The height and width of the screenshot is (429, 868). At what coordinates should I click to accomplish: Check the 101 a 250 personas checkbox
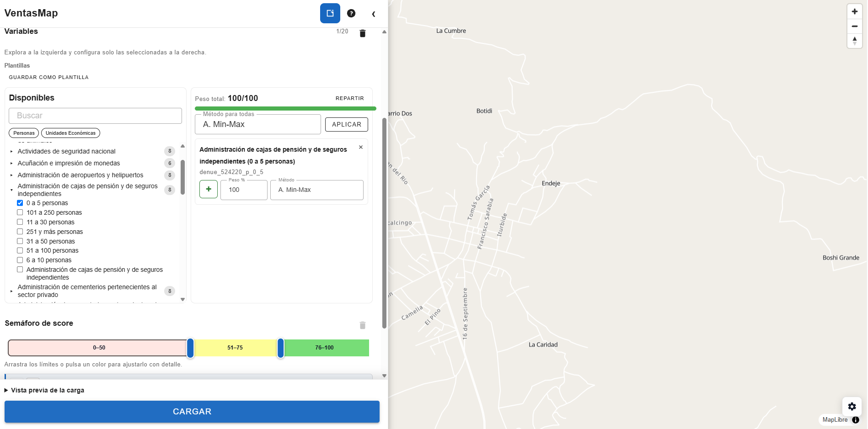[20, 212]
